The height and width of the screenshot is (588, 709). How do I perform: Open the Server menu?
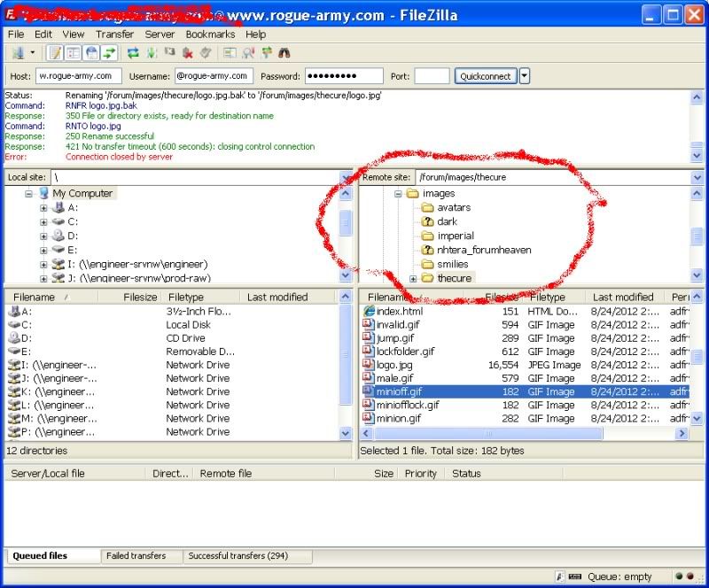click(160, 35)
